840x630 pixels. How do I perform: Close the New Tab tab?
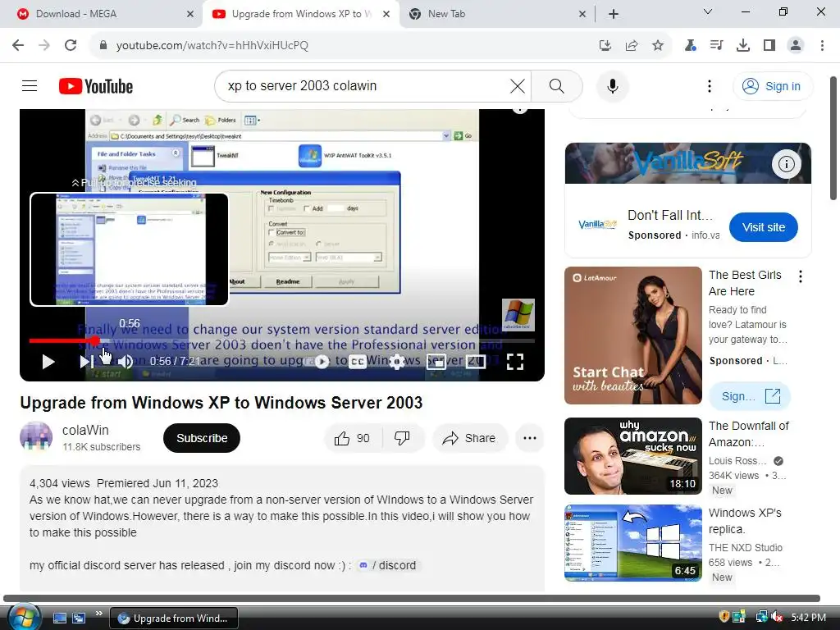pos(582,14)
